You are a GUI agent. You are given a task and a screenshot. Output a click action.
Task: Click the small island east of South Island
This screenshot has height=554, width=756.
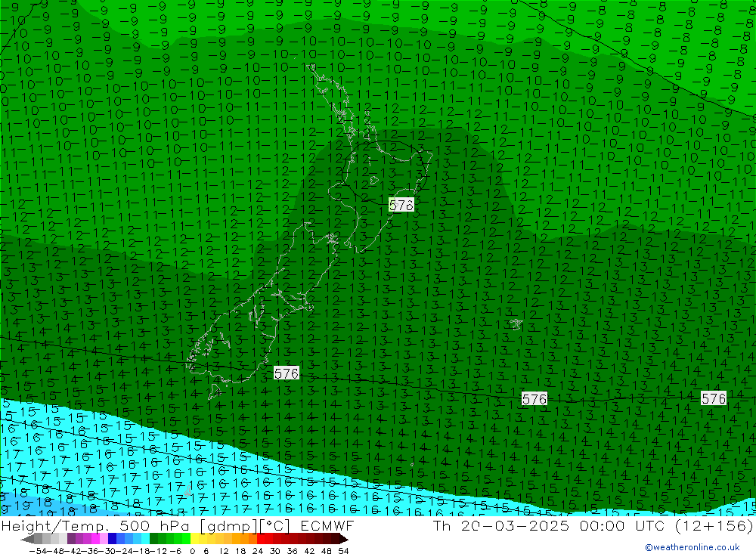point(516,324)
